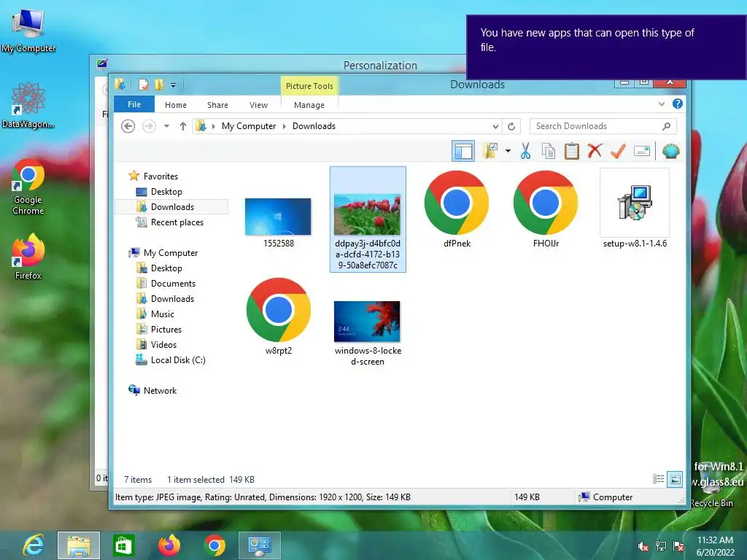
Task: Open the Firefox desktop shortcut
Action: point(28,256)
